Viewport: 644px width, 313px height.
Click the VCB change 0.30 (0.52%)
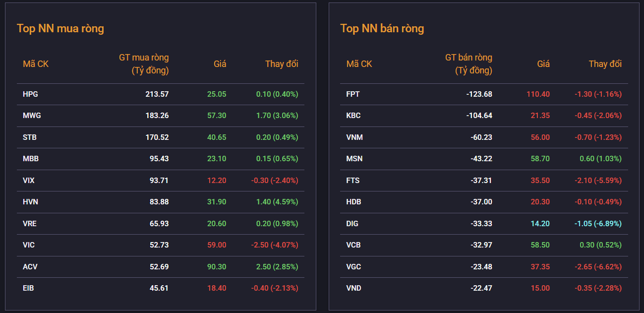tap(601, 245)
